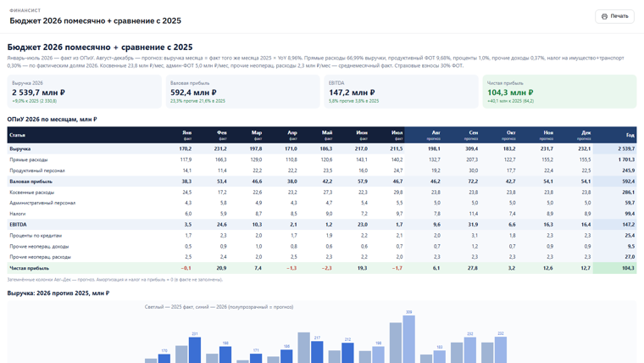Open the Выручка 2026 summary card
The width and height of the screenshot is (644, 363).
tap(84, 92)
